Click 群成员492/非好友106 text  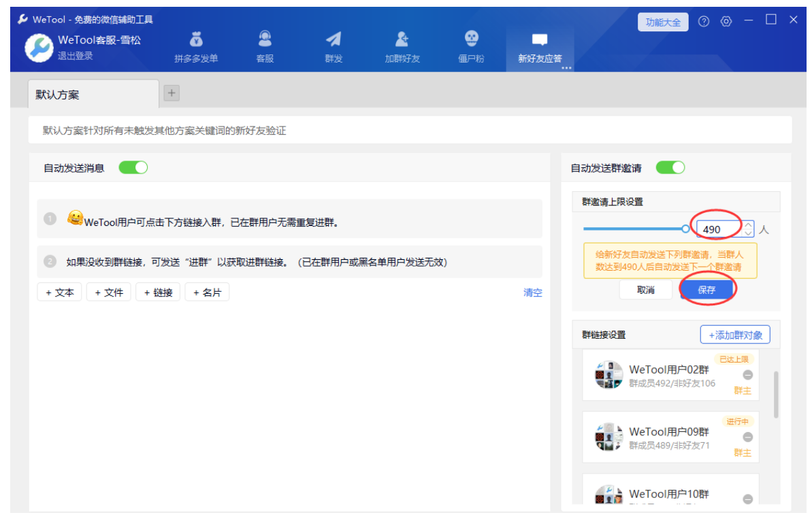coord(672,384)
